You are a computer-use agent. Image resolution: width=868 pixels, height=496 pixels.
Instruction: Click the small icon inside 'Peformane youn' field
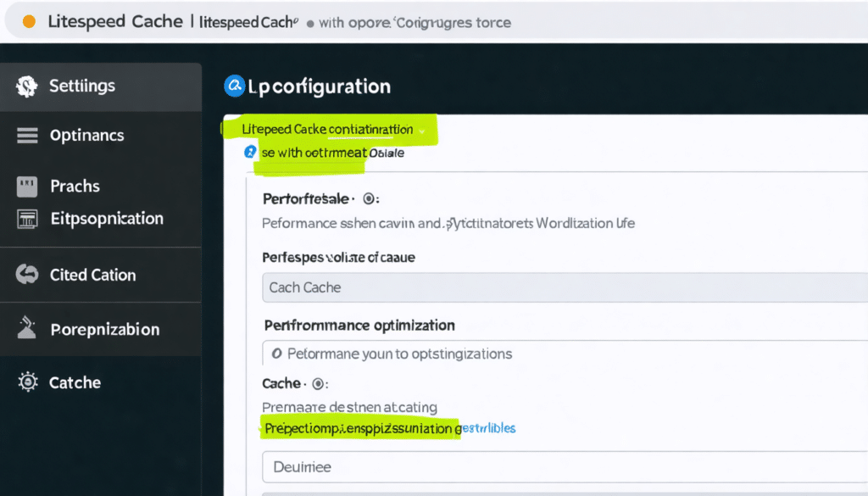coord(277,354)
